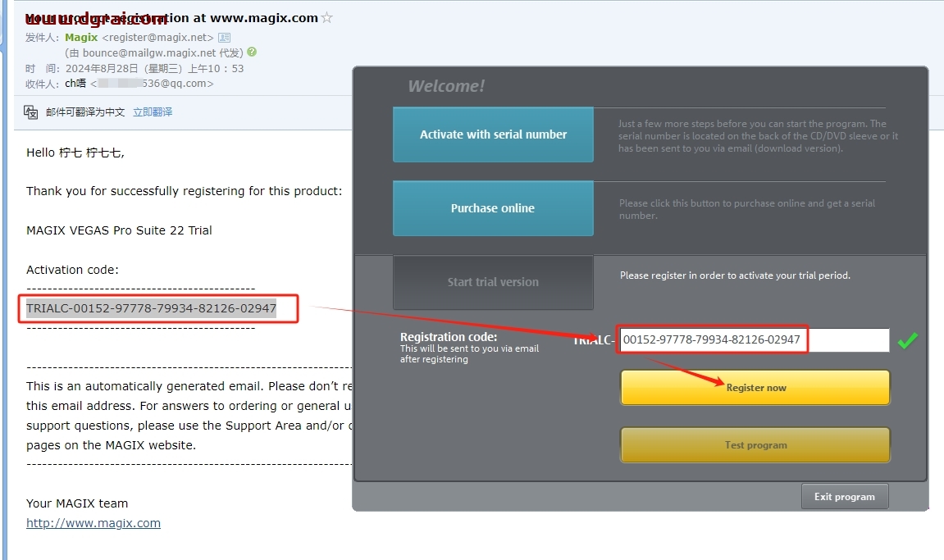
Task: Click the Purchase online button
Action: click(x=493, y=208)
